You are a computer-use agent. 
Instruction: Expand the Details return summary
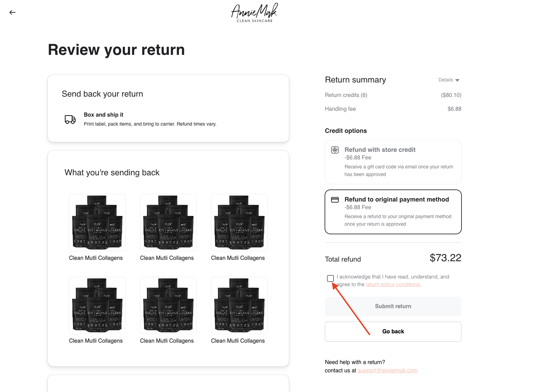(449, 80)
